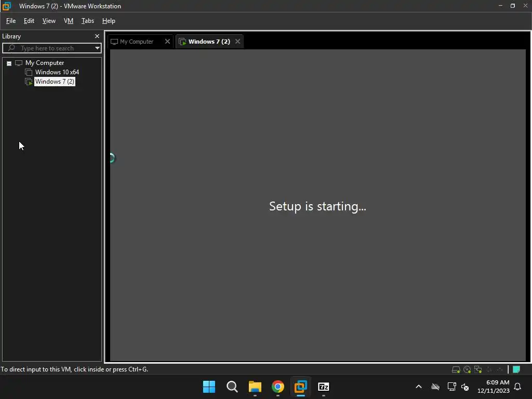Click the teal message log note icon
This screenshot has height=399, width=532.
(x=516, y=369)
